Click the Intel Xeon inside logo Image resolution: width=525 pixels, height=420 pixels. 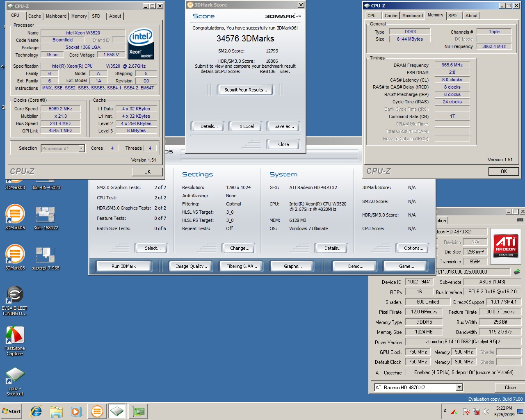[x=141, y=43]
